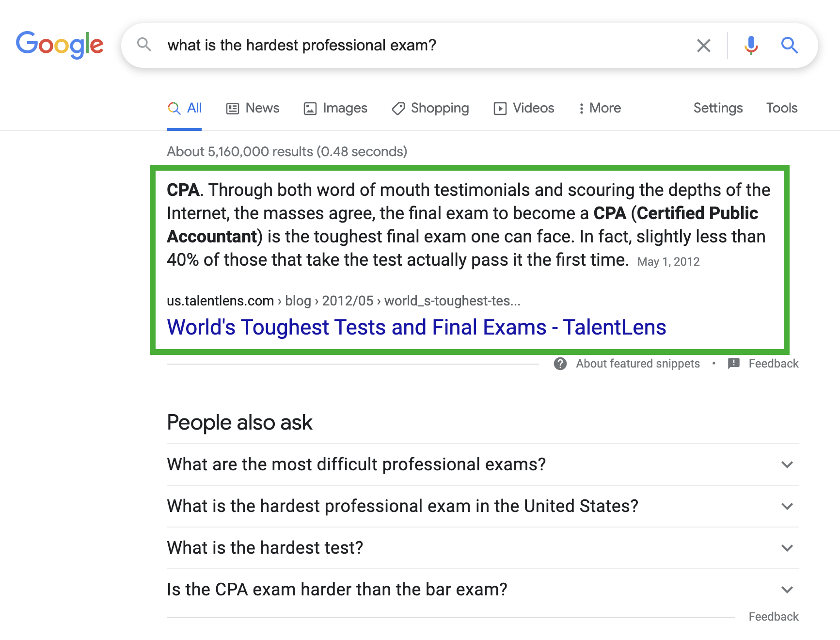840x640 pixels.
Task: Open the More options menu
Action: (600, 108)
